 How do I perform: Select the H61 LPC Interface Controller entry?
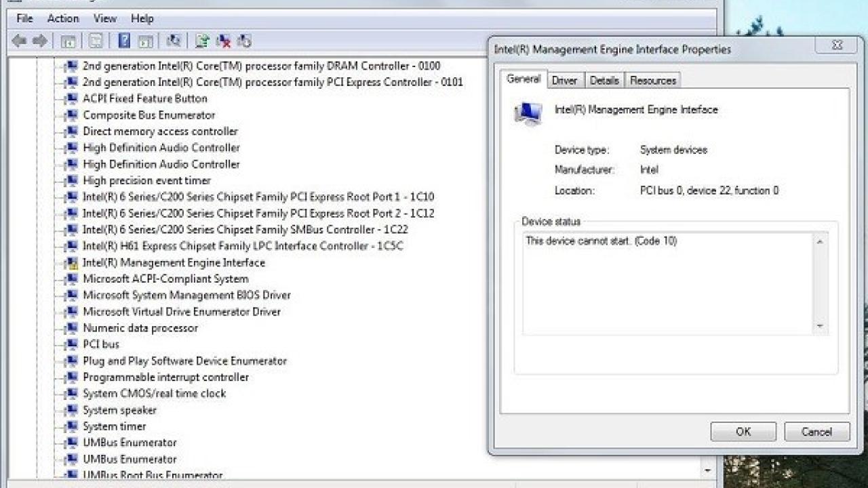coord(243,246)
